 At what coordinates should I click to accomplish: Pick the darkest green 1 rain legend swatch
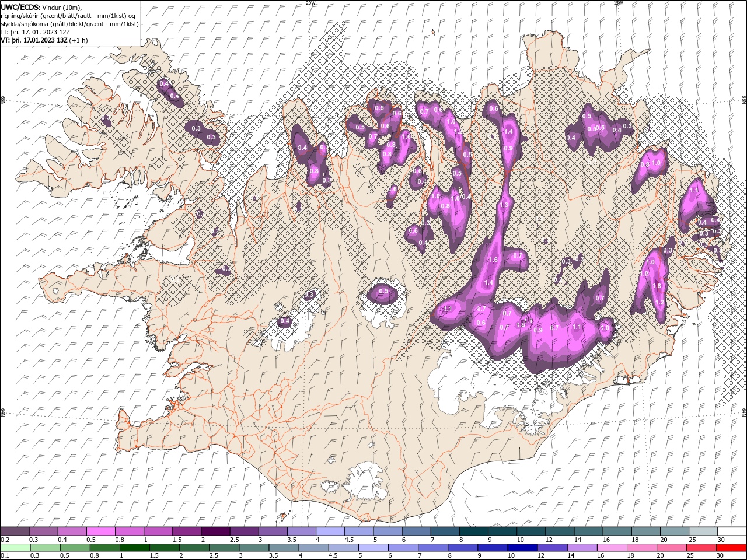pyautogui.click(x=134, y=548)
